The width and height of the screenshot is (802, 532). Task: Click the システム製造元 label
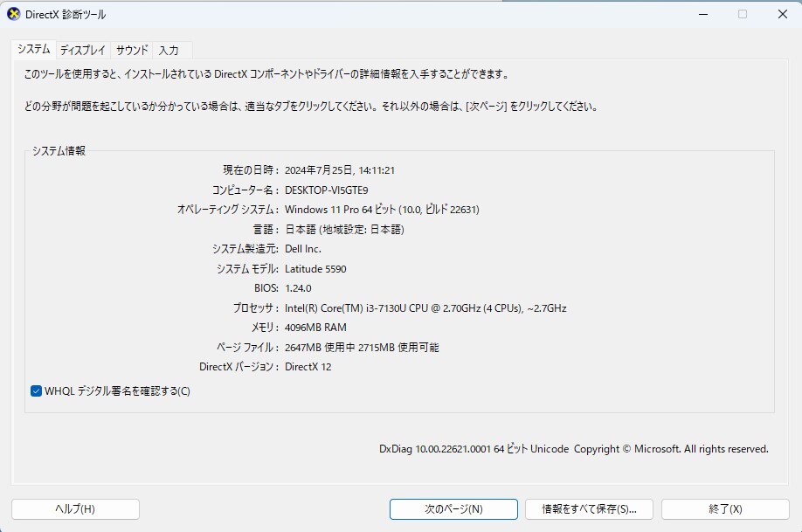[245, 249]
